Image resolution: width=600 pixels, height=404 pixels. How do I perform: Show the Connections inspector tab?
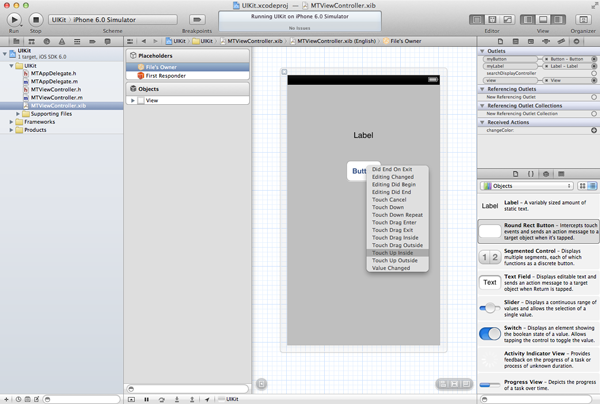point(576,41)
